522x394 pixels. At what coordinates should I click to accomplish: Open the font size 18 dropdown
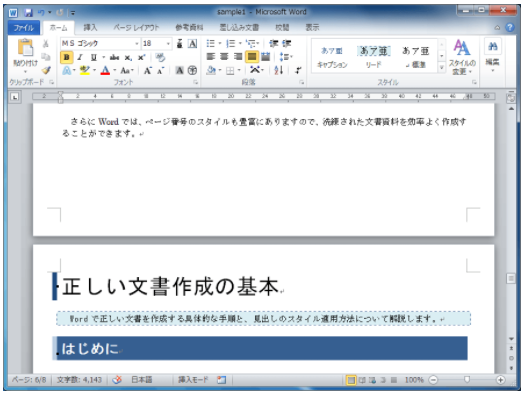pyautogui.click(x=168, y=44)
